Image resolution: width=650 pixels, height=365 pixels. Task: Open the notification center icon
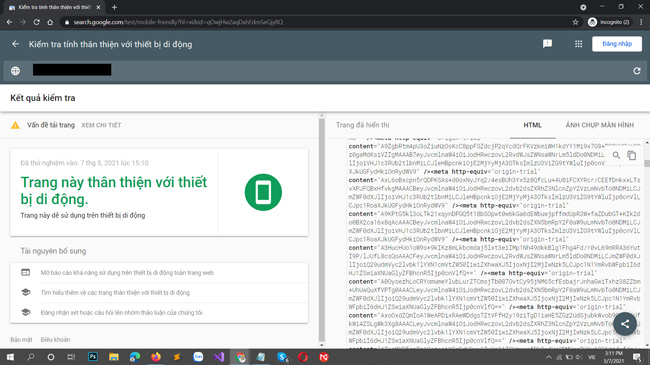[x=637, y=357]
